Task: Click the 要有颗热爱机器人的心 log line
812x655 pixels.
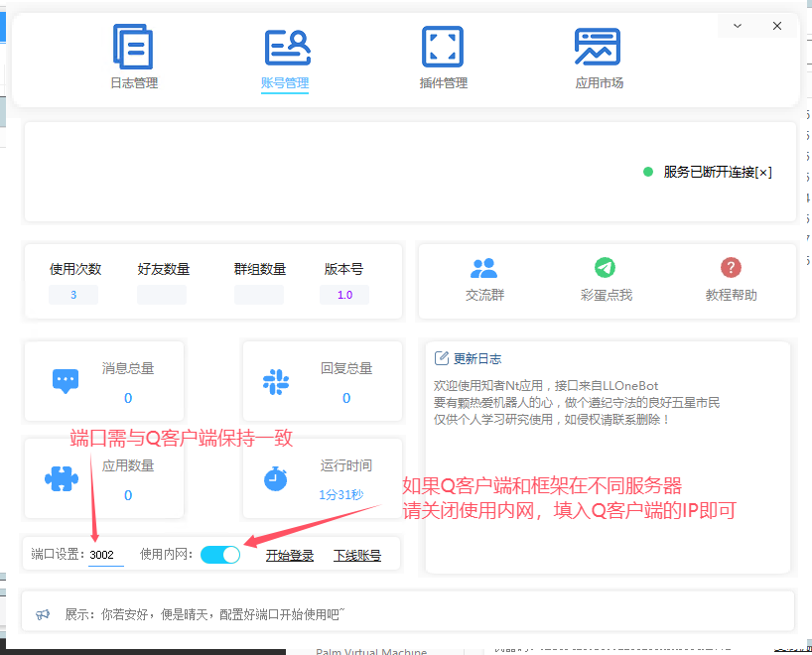Action: click(x=577, y=402)
